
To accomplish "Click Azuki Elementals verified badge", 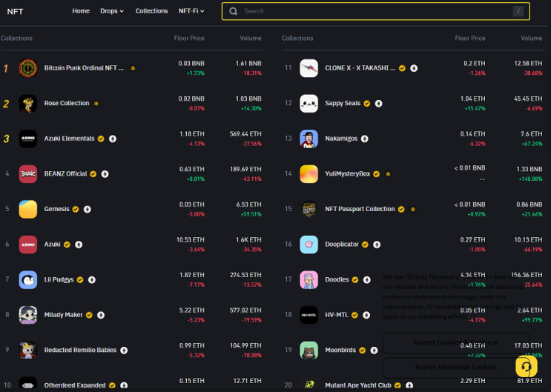I will tap(101, 139).
